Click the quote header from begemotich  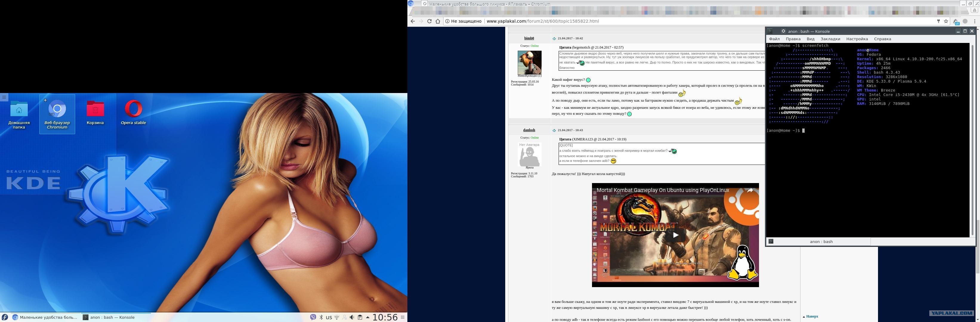591,47
